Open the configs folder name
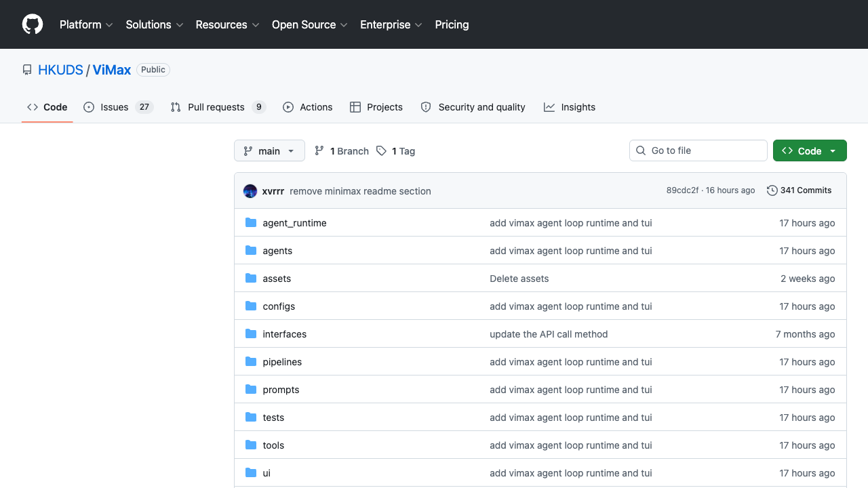The image size is (868, 488). coord(279,306)
